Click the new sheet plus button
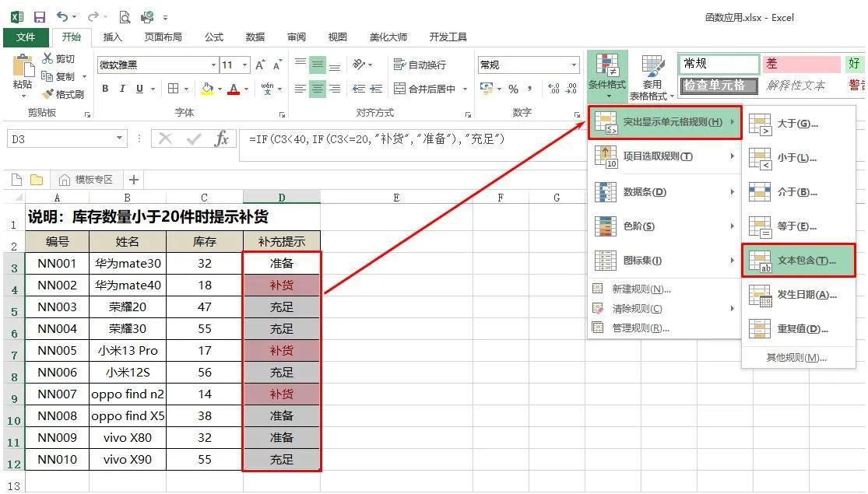This screenshot has width=868, height=494. point(133,180)
